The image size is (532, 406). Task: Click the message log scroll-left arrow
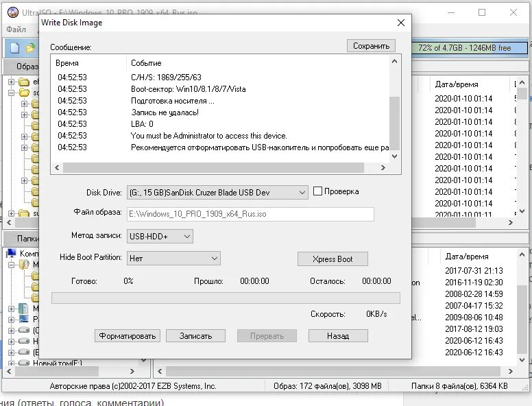57,167
